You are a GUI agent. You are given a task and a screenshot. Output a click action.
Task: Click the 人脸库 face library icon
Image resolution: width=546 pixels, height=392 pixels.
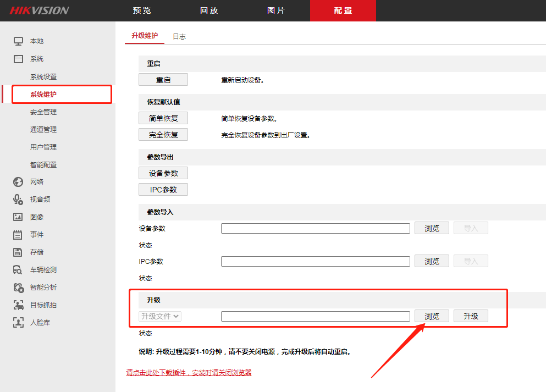[x=18, y=323]
